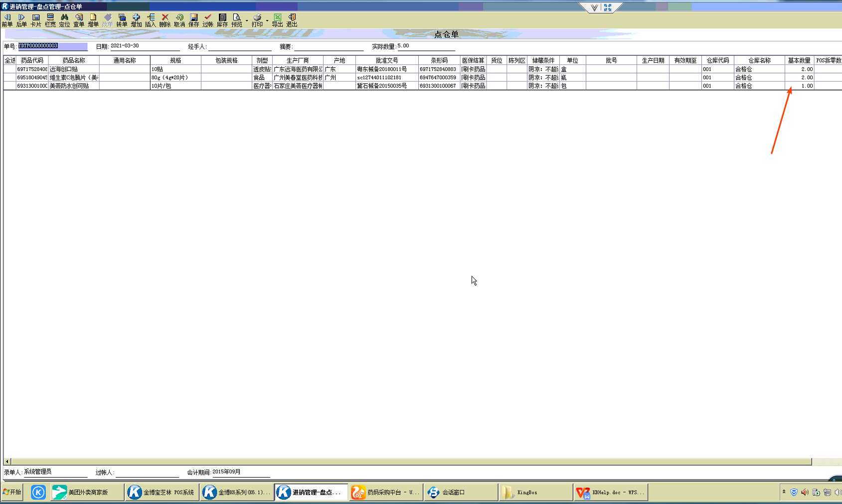The width and height of the screenshot is (842, 504).
Task: Click the 储藏条件 column header
Action: tap(543, 60)
